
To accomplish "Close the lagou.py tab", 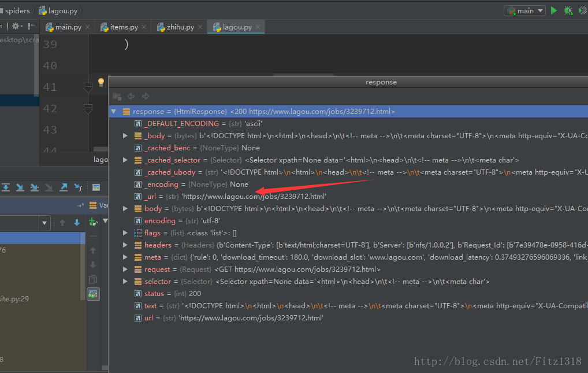I will pos(258,27).
